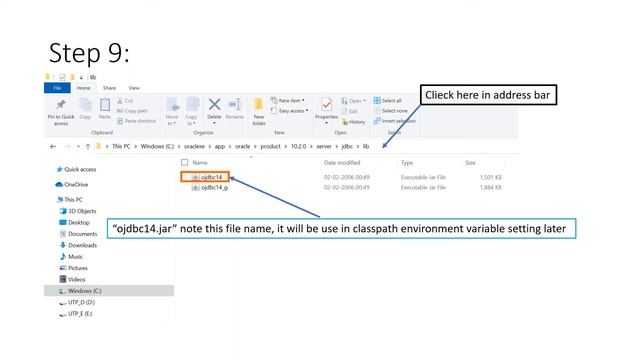Sort by the Size column header
The height and width of the screenshot is (360, 640).
[470, 162]
